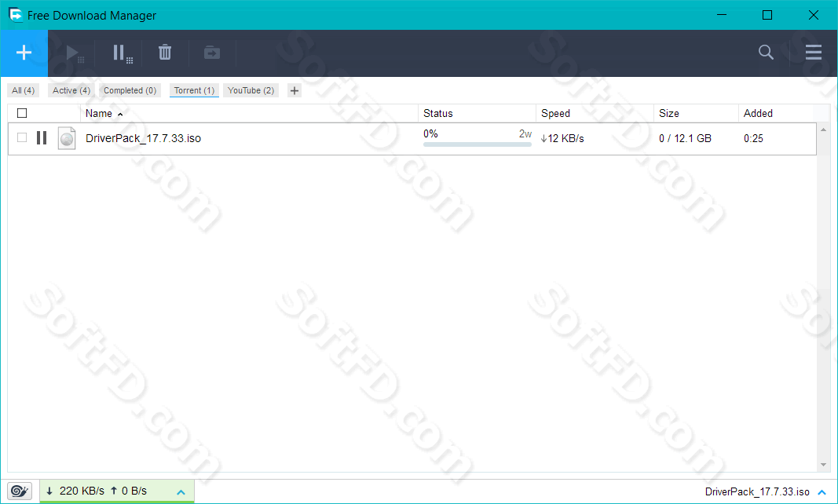Click the 0% progress value

[430, 133]
